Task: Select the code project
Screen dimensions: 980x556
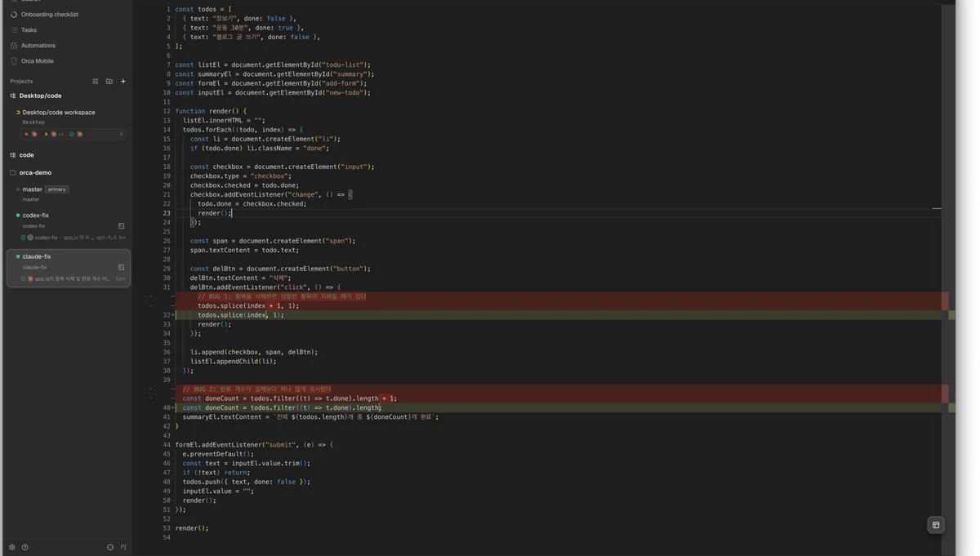Action: click(x=27, y=155)
